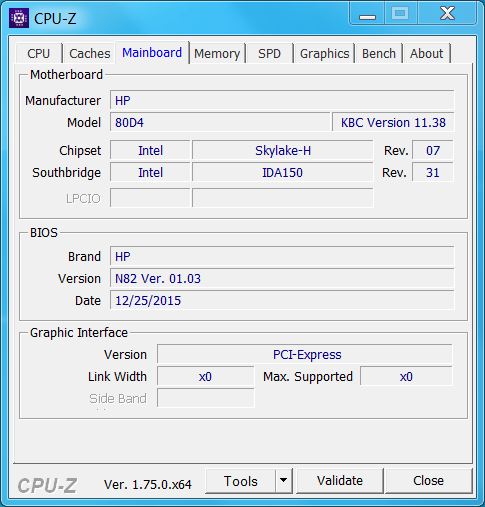This screenshot has height=507, width=485.
Task: Click the Close button at bottom
Action: tap(428, 481)
